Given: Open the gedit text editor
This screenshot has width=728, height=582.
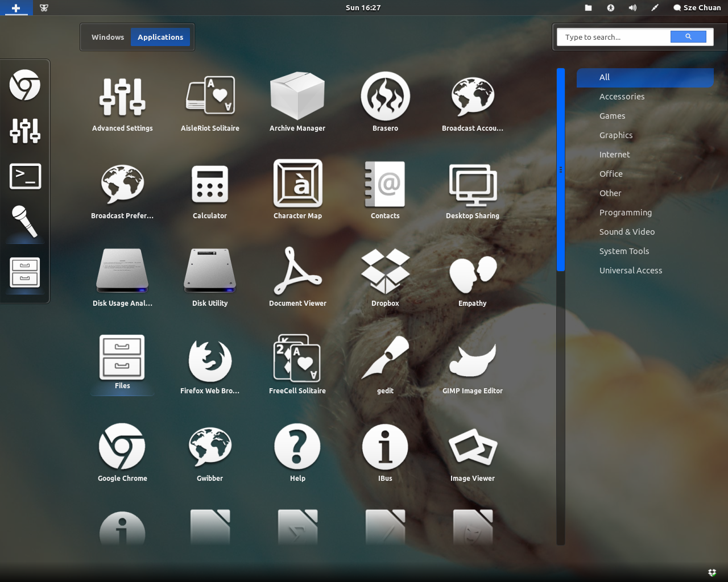Looking at the screenshot, I should point(385,365).
